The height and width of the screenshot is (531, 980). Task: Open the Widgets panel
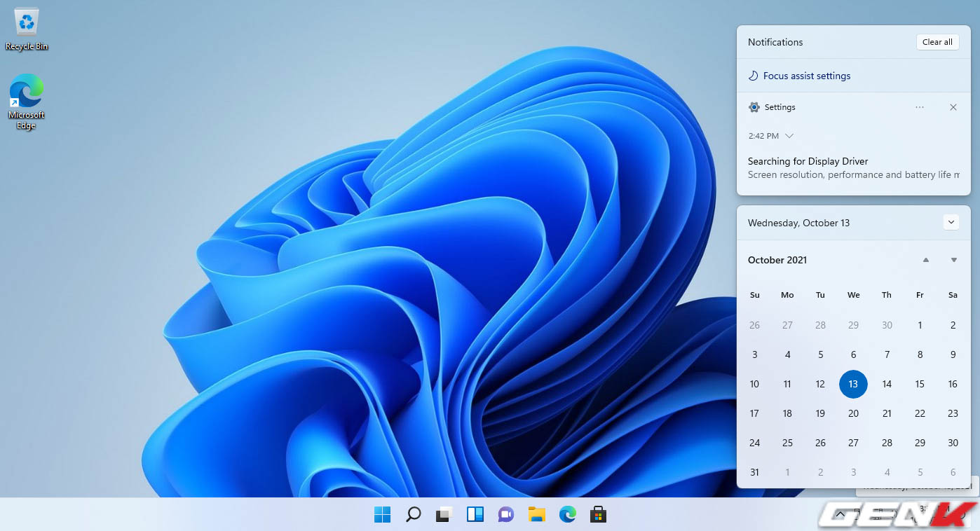point(475,513)
